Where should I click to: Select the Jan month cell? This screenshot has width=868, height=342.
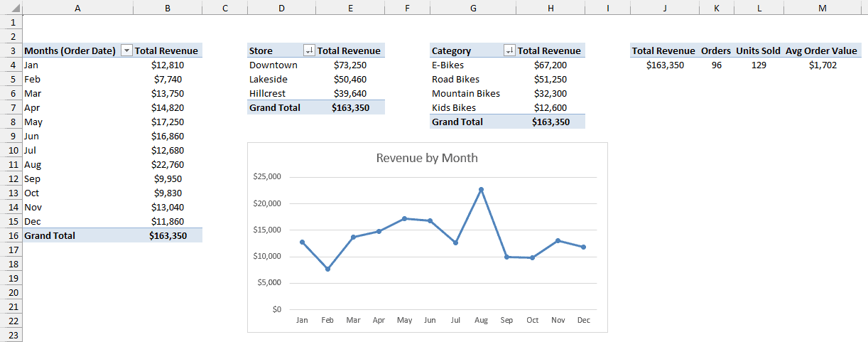[77, 65]
